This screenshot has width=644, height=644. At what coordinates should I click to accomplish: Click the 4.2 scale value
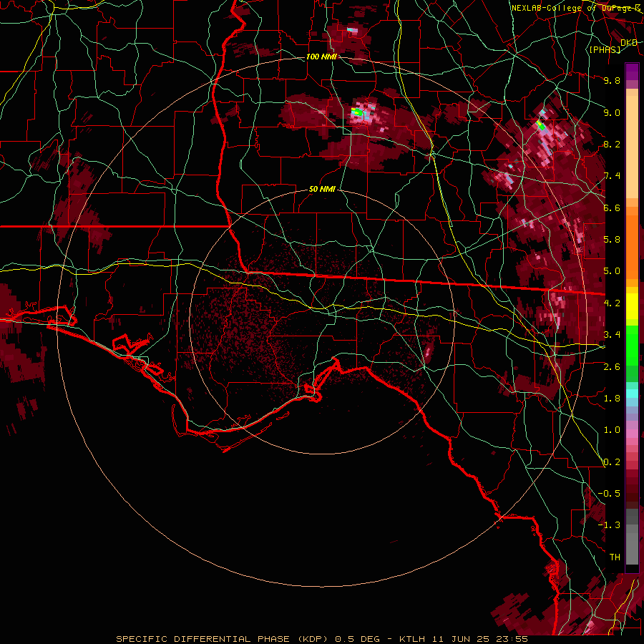pos(612,303)
